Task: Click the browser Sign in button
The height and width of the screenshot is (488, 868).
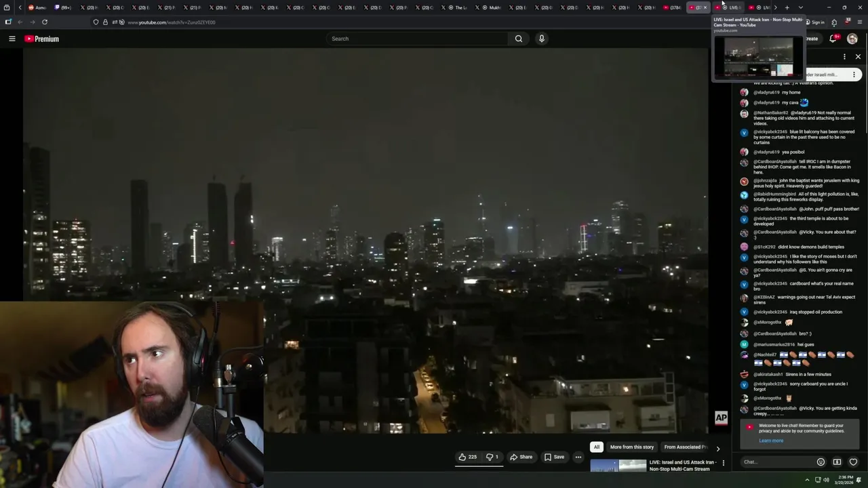Action: tap(814, 22)
